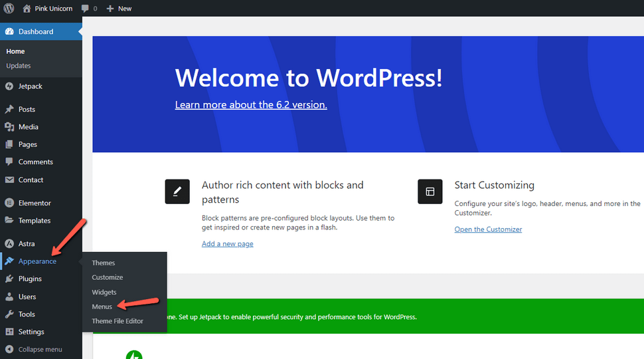Follow Learn more about the 6.2 version link
Image resolution: width=644 pixels, height=359 pixels.
[251, 105]
